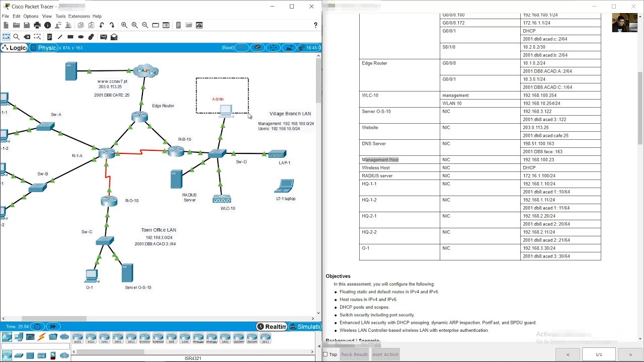Open the Extensions menu

(x=79, y=16)
